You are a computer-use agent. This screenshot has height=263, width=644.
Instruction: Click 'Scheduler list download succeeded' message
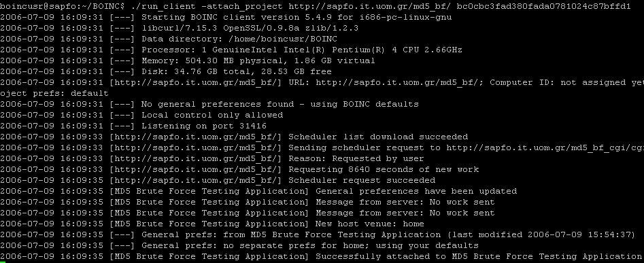(378, 137)
